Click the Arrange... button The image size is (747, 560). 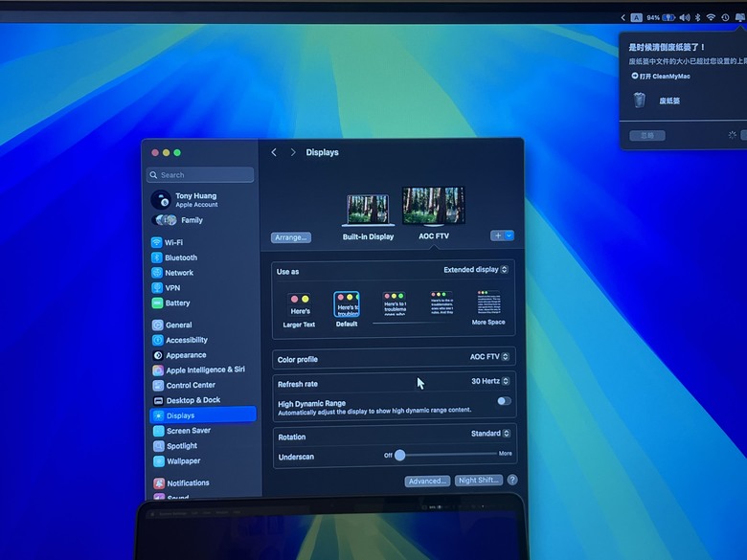click(x=290, y=237)
